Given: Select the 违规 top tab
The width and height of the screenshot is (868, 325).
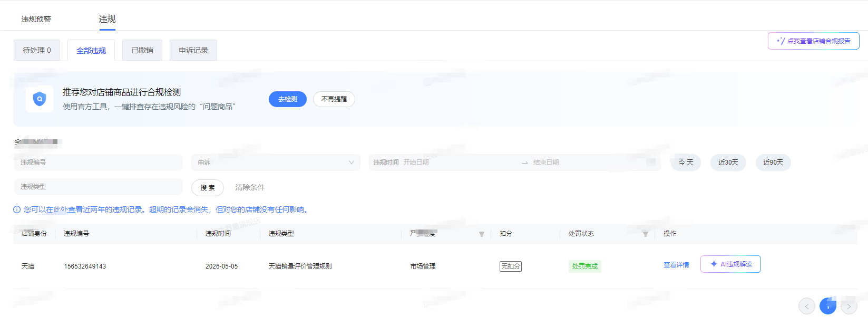Looking at the screenshot, I should (x=107, y=19).
